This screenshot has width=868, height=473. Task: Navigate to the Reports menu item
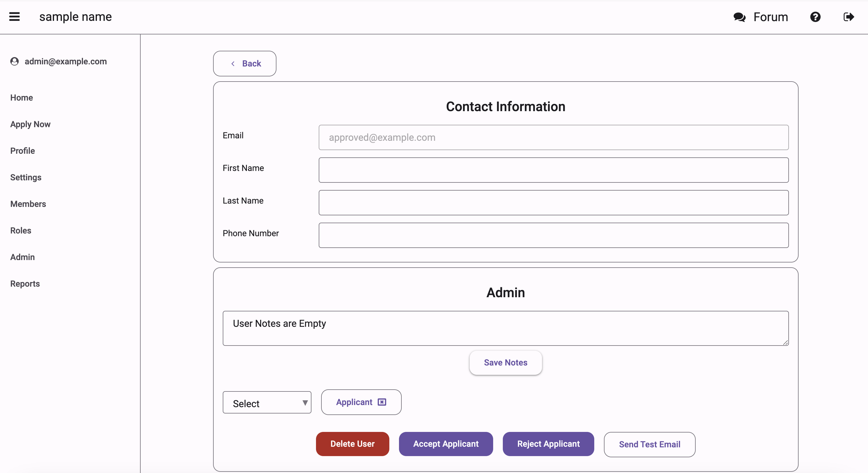coord(24,283)
